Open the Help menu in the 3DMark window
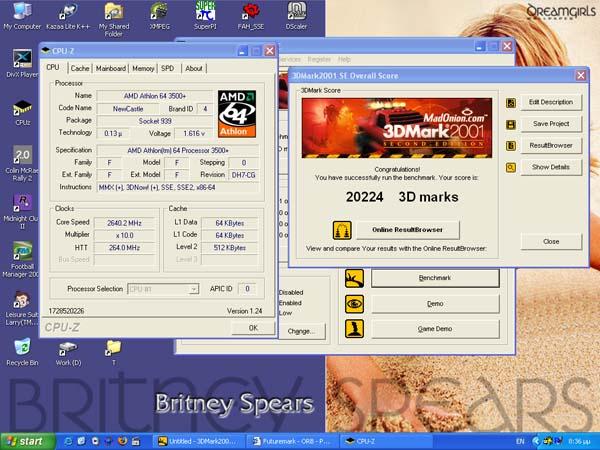The height and width of the screenshot is (450, 600). tap(344, 59)
